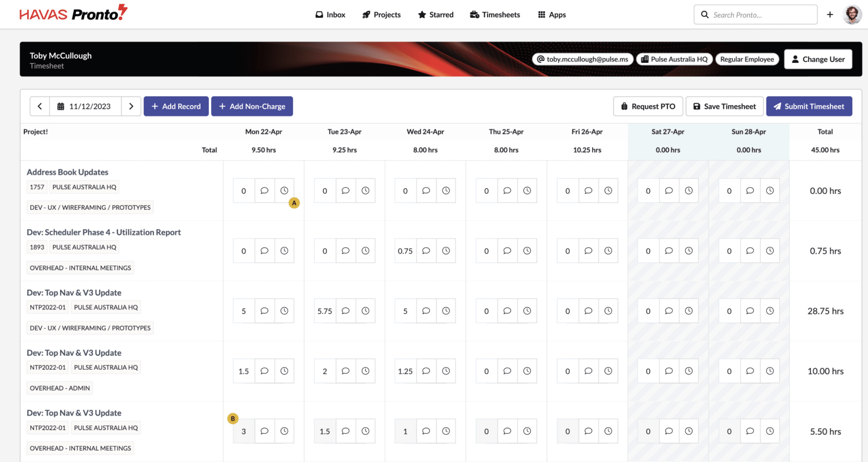The height and width of the screenshot is (462, 868).
Task: Click comment icon for Address Book Updates Monday
Action: [x=264, y=191]
